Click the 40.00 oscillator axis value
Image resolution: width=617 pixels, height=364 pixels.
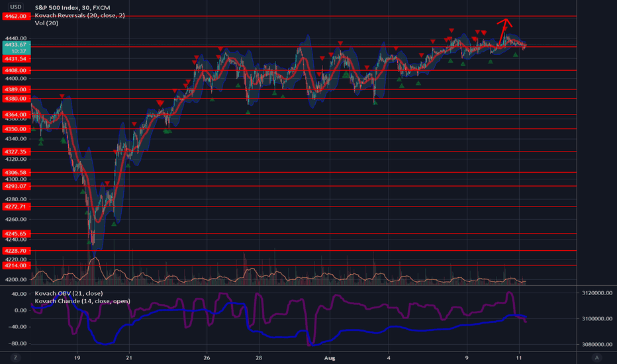pos(19,294)
